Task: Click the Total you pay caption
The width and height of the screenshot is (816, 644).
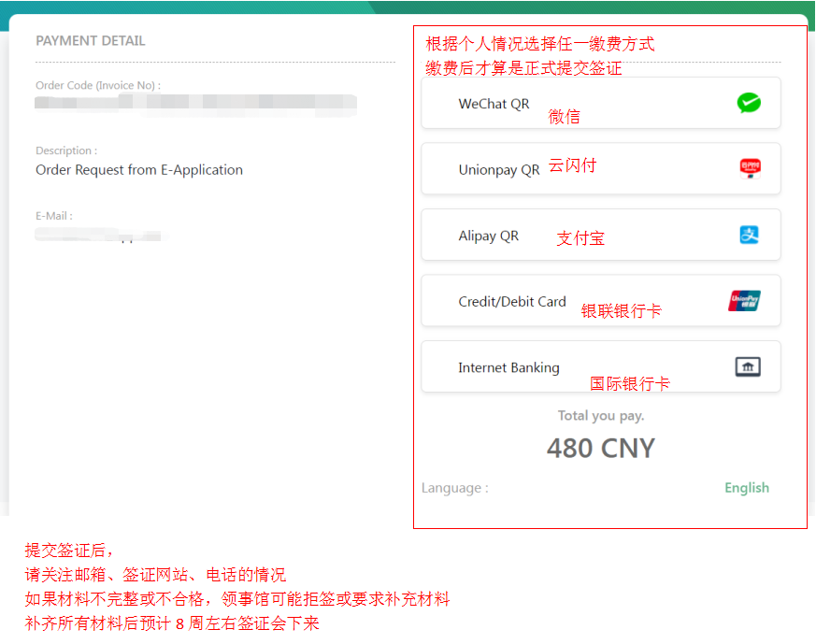Action: tap(600, 416)
